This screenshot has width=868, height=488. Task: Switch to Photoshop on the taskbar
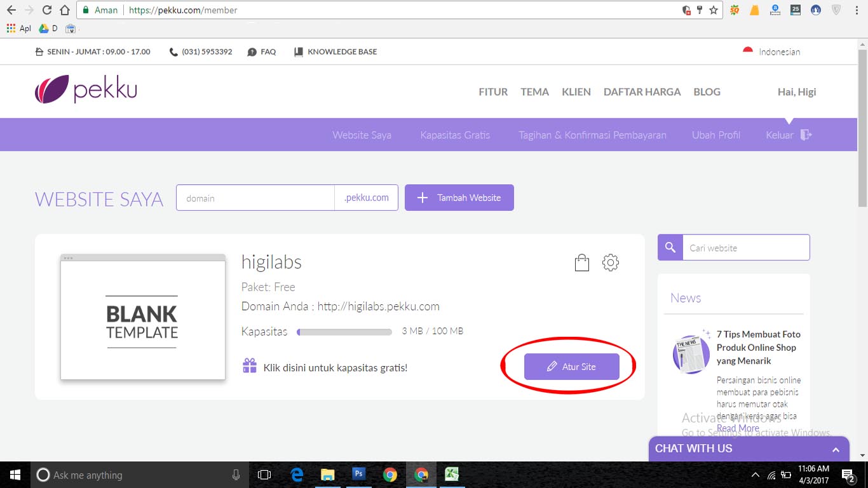pos(358,475)
